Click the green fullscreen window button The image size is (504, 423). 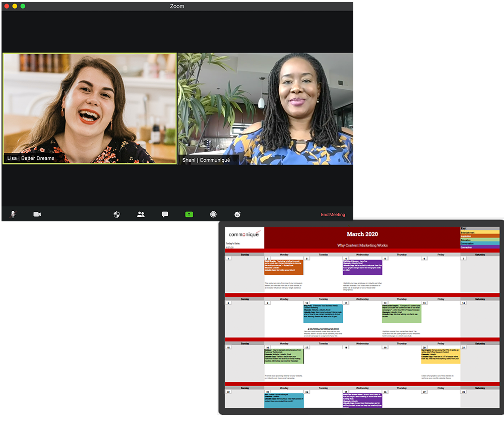[x=23, y=6]
